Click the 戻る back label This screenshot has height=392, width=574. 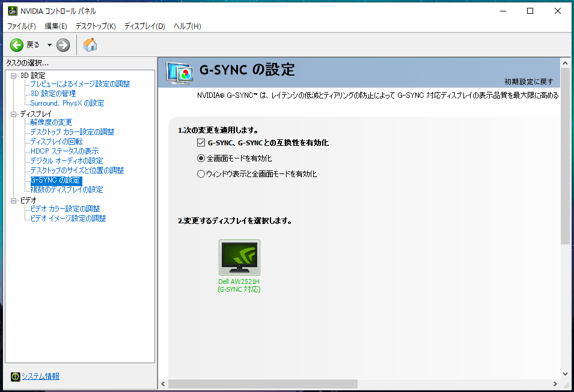[x=33, y=44]
